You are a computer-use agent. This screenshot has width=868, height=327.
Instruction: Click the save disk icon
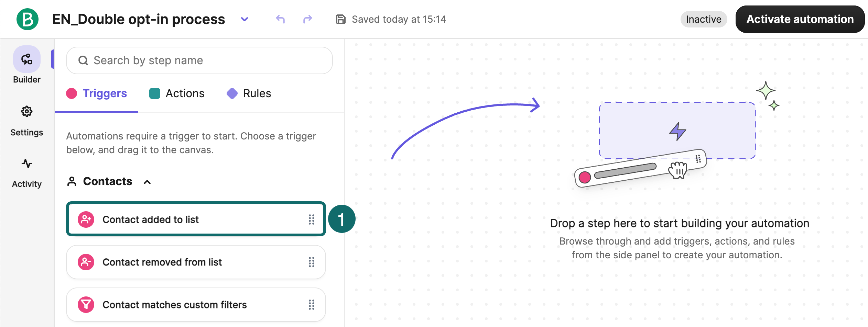click(340, 19)
